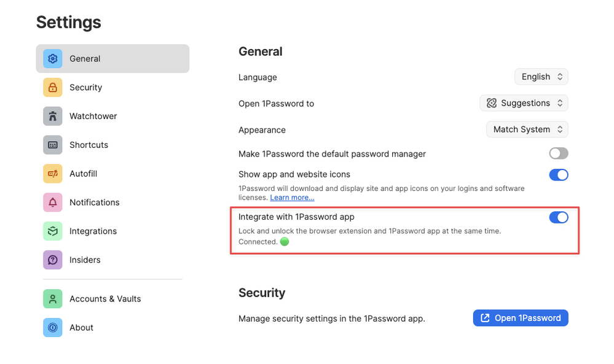Click the Integrations cube icon

point(53,231)
